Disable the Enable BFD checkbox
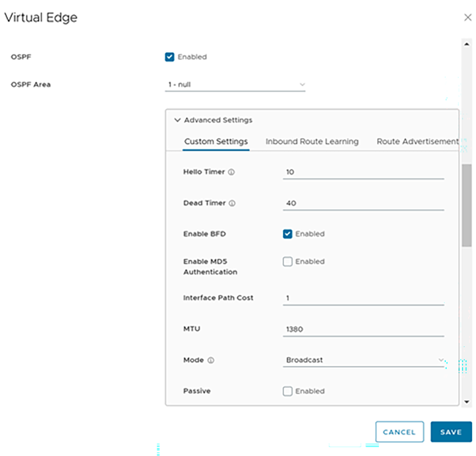Viewport: 476px width, 456px height. (x=287, y=234)
